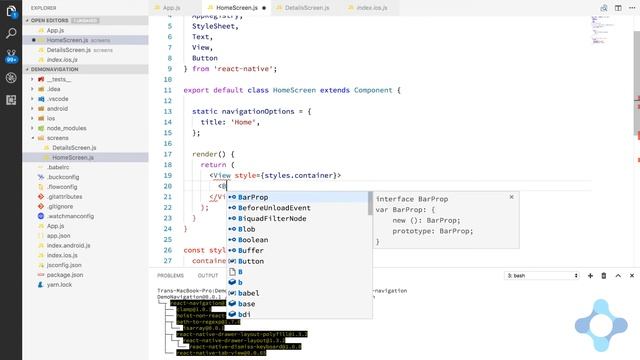Add a new terminal with plus icon
This screenshot has width=640, height=360.
(590, 276)
